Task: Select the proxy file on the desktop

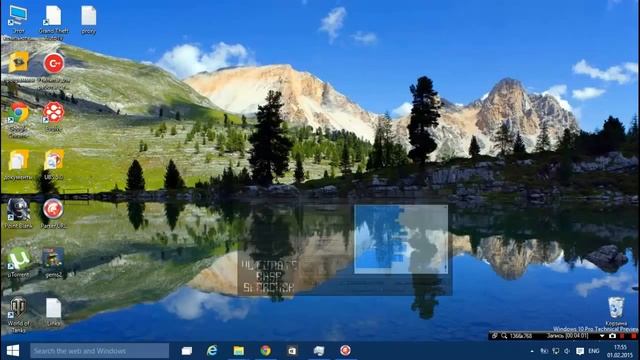Action: (x=89, y=20)
